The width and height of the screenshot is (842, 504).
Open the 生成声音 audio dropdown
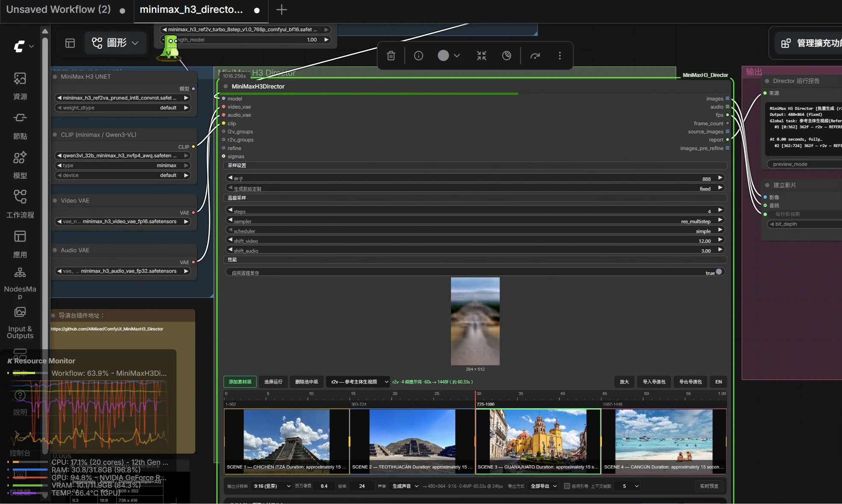click(404, 486)
